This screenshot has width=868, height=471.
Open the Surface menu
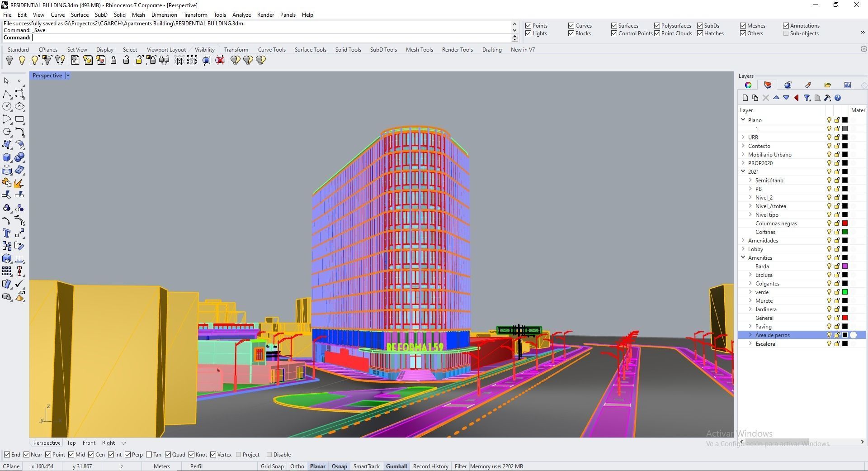pyautogui.click(x=80, y=15)
